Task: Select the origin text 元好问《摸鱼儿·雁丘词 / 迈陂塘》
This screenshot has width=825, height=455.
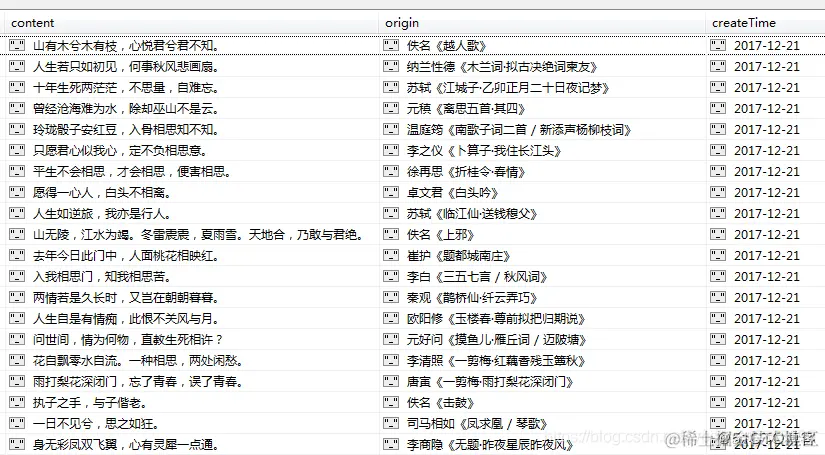Action: [x=497, y=340]
